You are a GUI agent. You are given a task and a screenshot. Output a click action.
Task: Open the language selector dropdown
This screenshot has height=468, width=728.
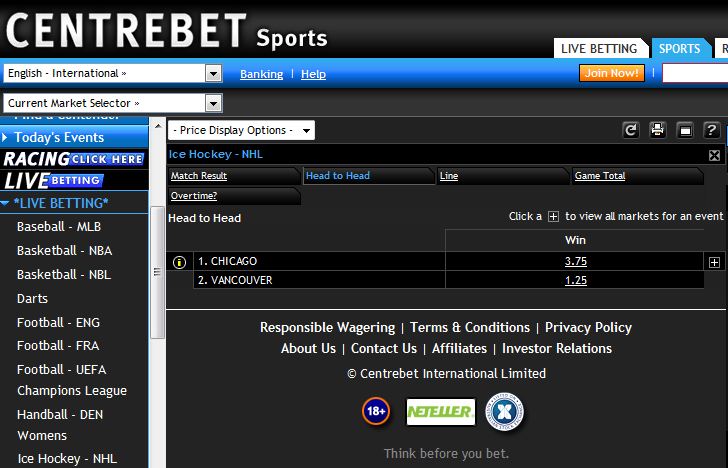[x=213, y=74]
